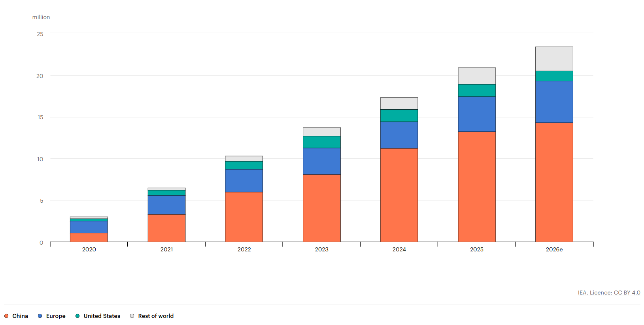Toggle the Europe series in the legend
This screenshot has width=644, height=325.
[x=52, y=316]
